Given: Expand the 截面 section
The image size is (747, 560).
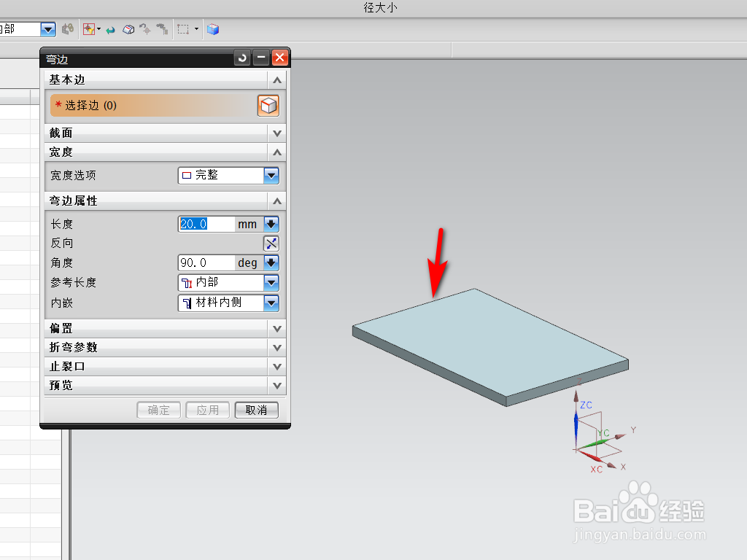Looking at the screenshot, I should pos(277,133).
